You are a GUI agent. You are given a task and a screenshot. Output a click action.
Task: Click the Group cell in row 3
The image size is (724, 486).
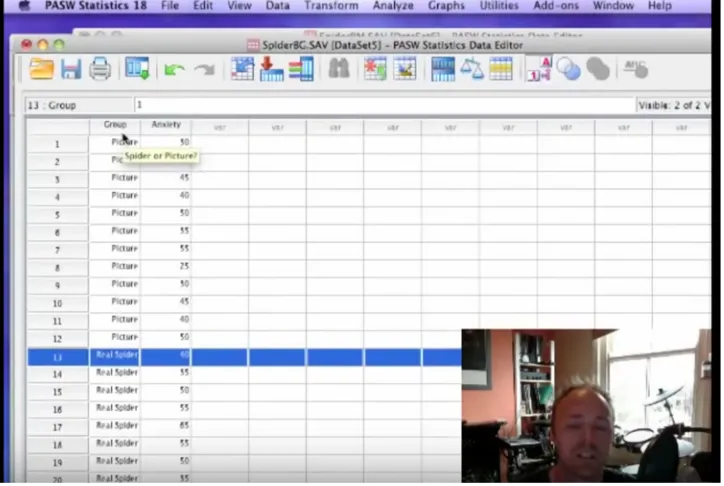tap(115, 179)
